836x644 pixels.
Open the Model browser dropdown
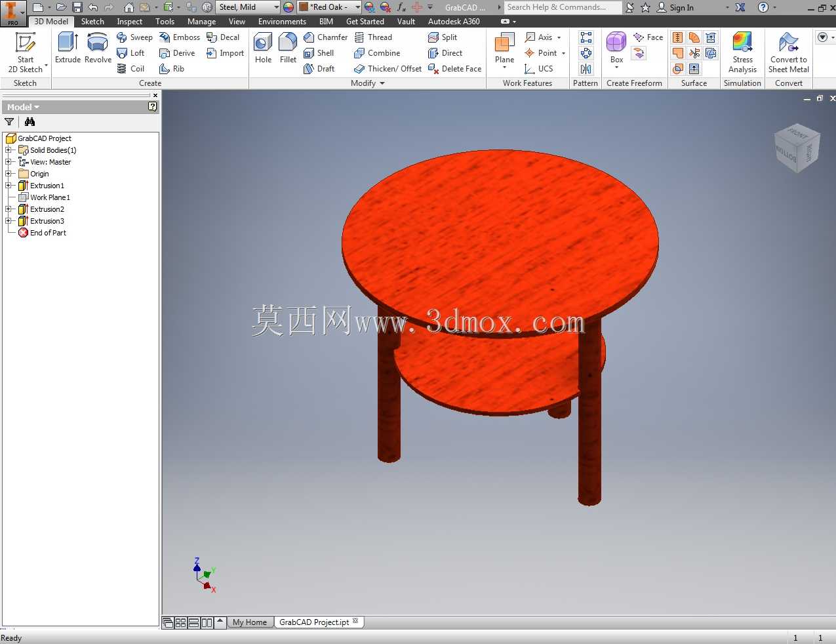pyautogui.click(x=24, y=107)
